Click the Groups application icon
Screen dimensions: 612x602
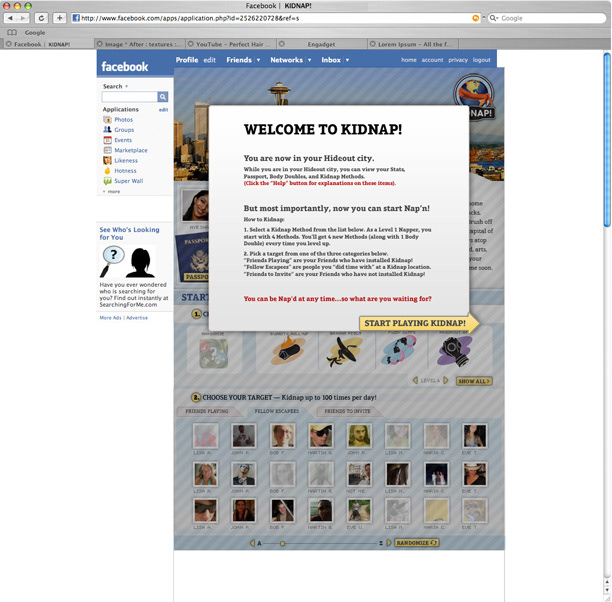pyautogui.click(x=107, y=130)
